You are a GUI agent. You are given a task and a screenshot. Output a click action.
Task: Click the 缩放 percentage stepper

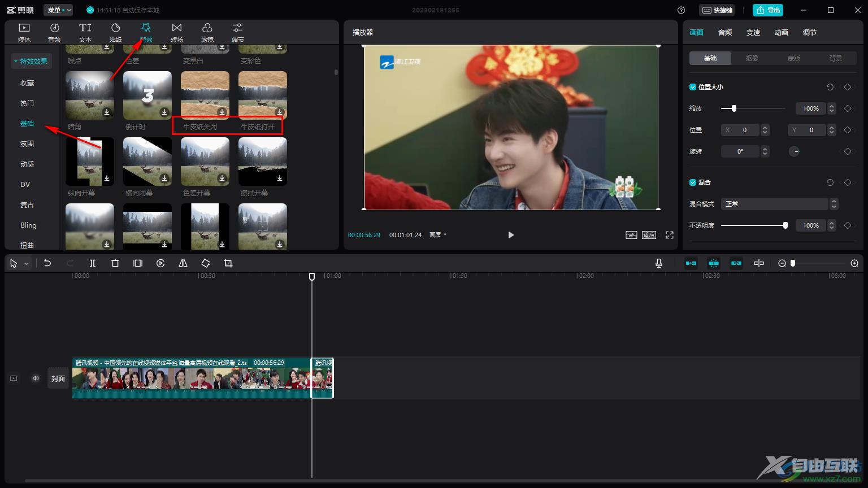tap(832, 108)
